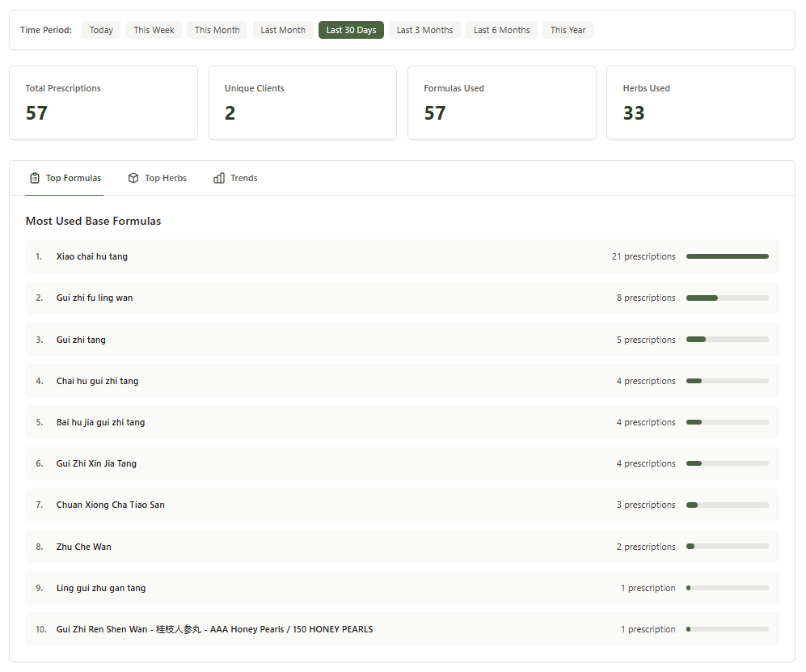
Task: Toggle the Last 30 Days filter
Action: tap(350, 29)
